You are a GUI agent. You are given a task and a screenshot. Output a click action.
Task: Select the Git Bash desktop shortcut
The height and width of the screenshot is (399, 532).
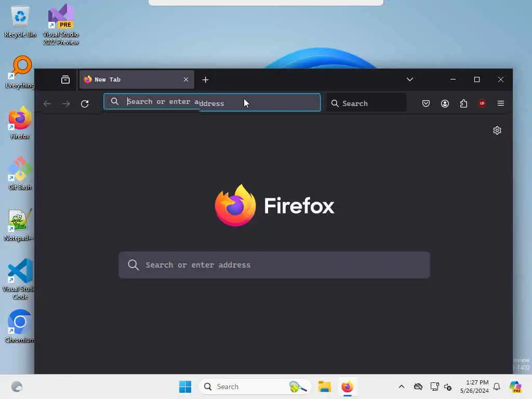pos(20,174)
